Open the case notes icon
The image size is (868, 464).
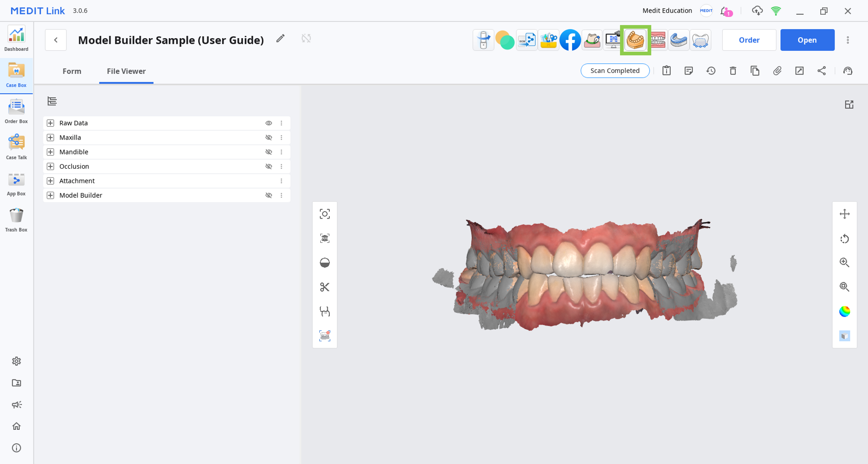[x=689, y=71]
